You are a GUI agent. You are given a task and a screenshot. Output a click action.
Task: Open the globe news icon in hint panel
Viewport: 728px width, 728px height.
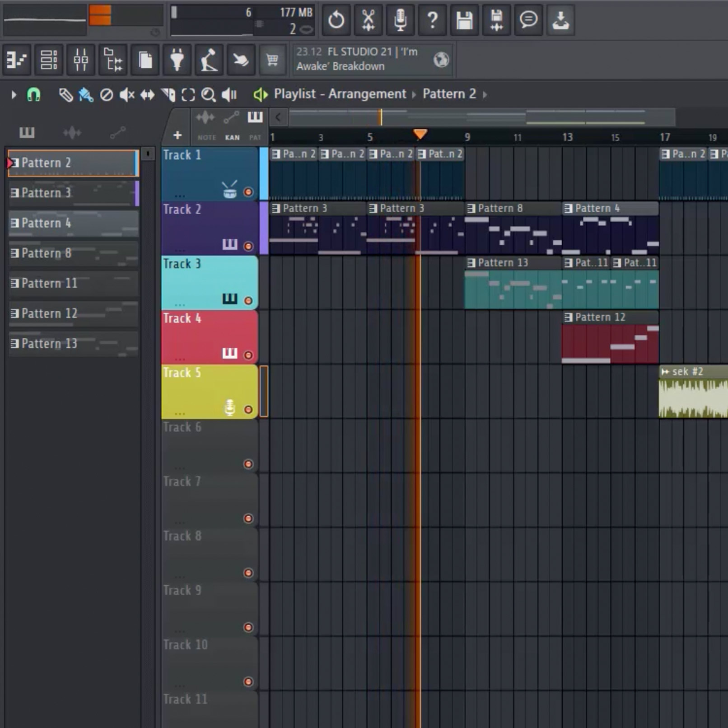point(441,60)
